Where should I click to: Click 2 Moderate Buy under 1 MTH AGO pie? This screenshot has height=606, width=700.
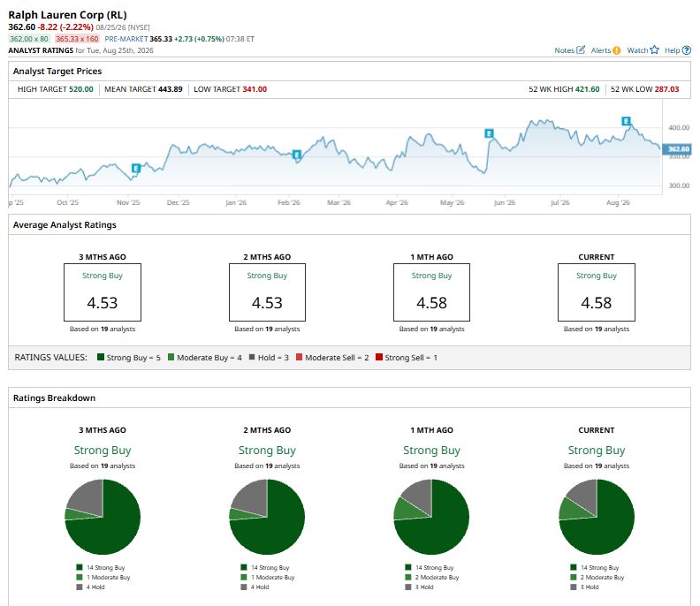(x=432, y=578)
